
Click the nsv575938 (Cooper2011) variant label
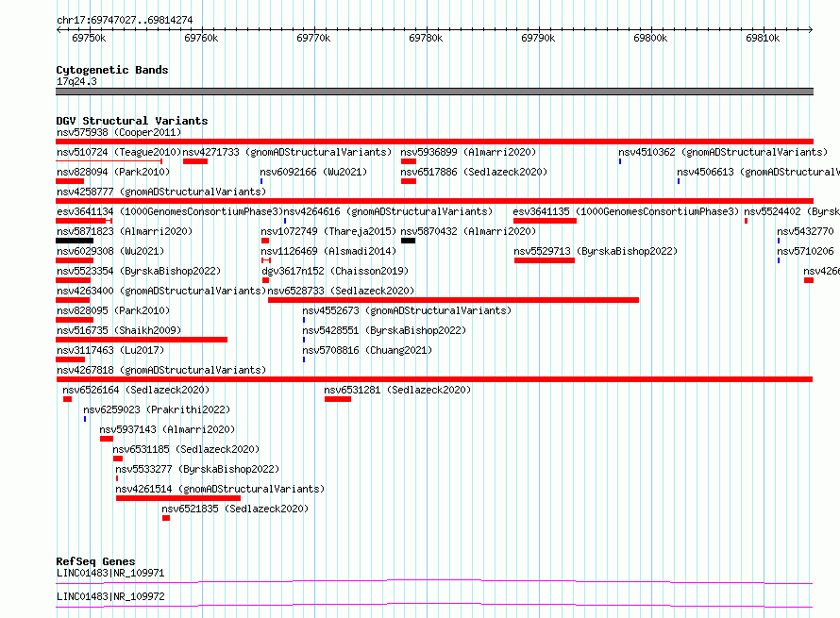point(119,132)
